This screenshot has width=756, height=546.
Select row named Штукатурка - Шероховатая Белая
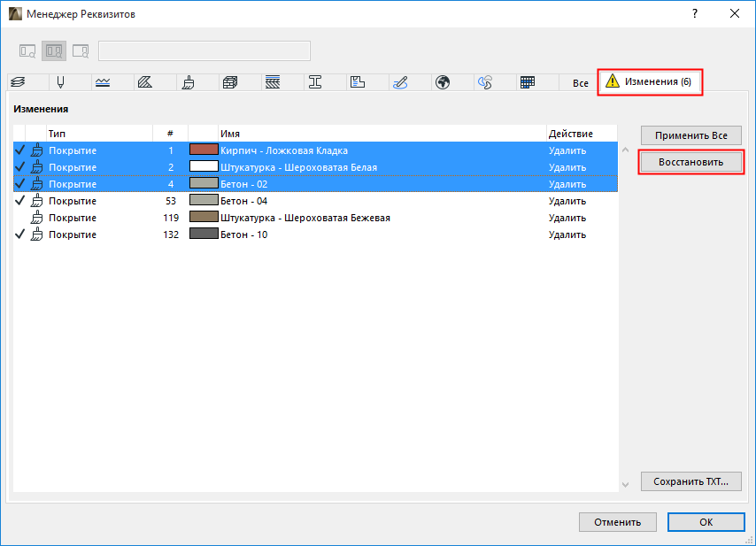tap(315, 167)
